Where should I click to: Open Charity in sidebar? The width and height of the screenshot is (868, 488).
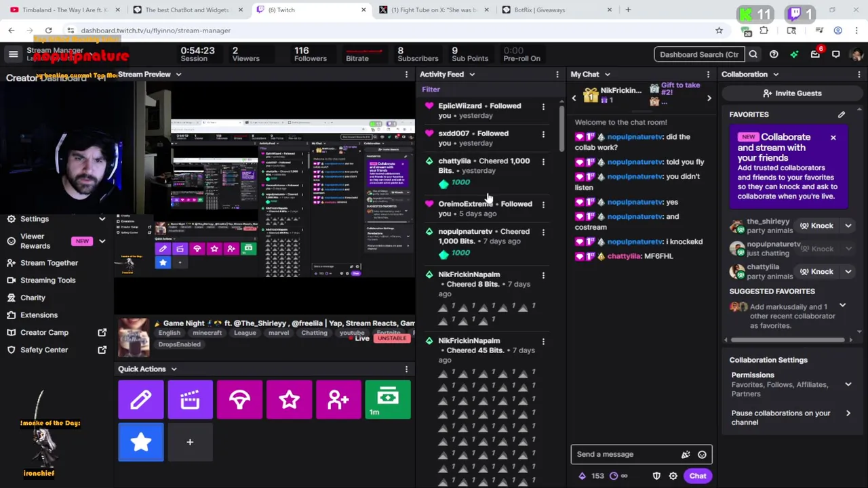point(33,298)
